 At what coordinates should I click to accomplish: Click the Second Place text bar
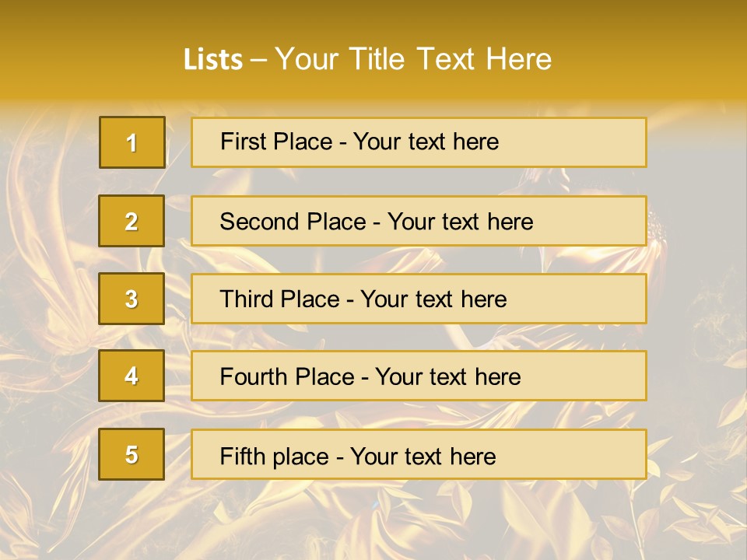pos(419,221)
